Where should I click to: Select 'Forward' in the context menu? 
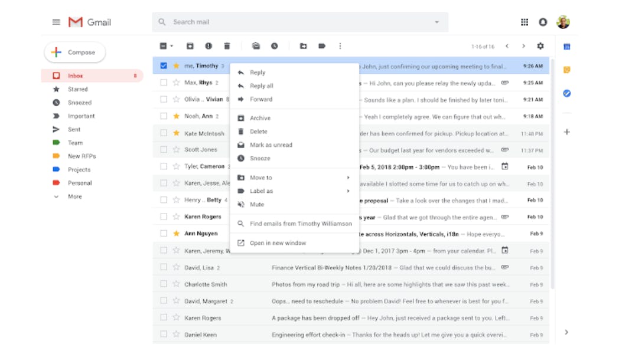click(x=260, y=99)
